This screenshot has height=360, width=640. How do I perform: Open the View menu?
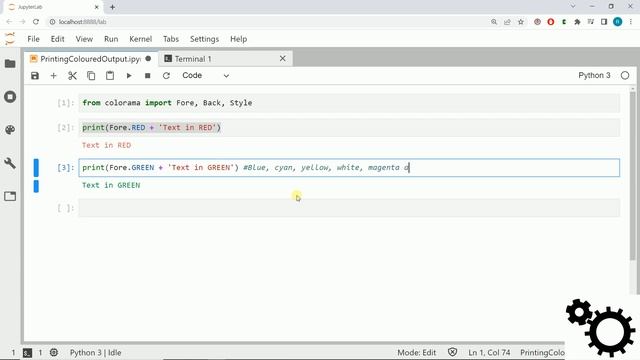pyautogui.click(x=84, y=39)
